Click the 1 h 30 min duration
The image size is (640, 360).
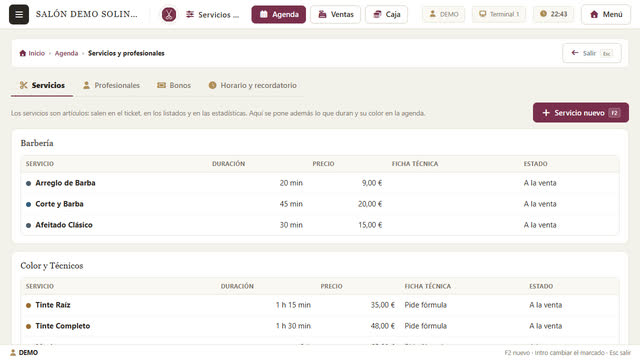[293, 326]
